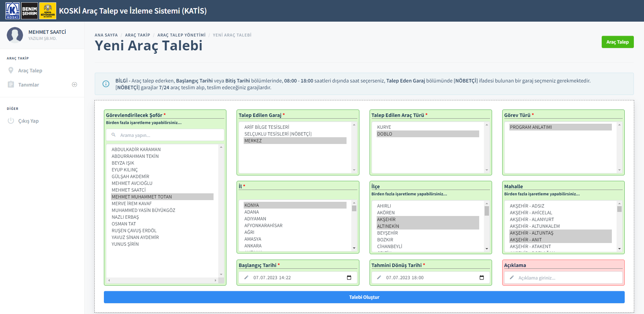This screenshot has height=314, width=644.
Task: Click the green Araç Talep button
Action: 617,42
